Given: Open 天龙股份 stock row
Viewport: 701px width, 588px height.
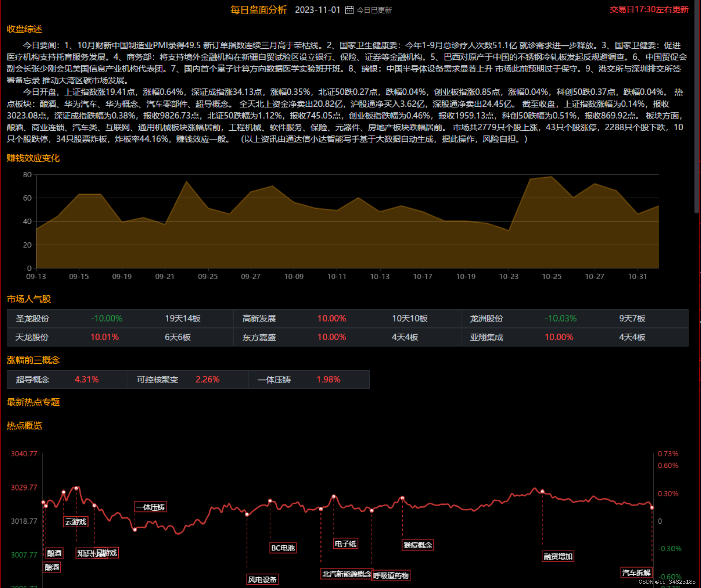Looking at the screenshot, I should [32, 337].
